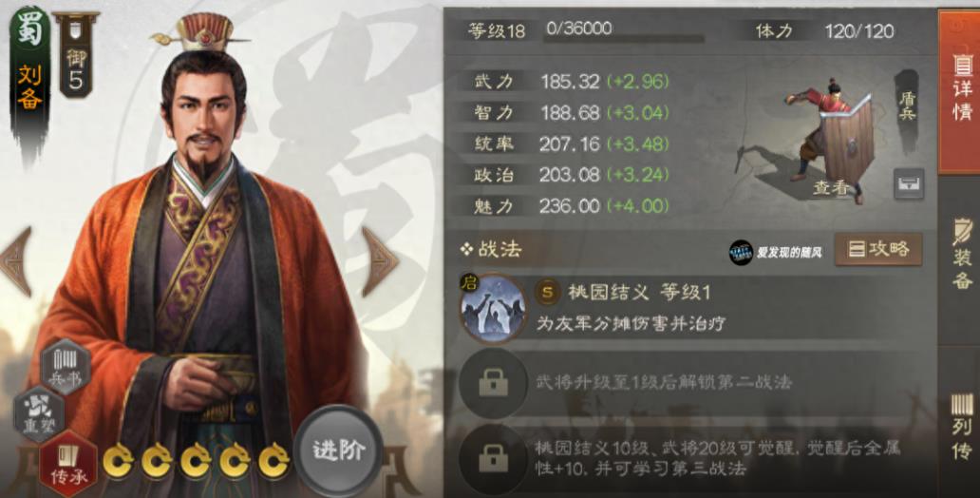Click the small troop switch icon
The height and width of the screenshot is (498, 980).
[909, 183]
